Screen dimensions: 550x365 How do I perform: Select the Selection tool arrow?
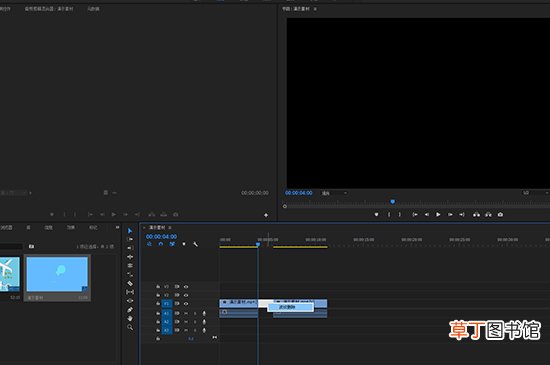coord(130,230)
